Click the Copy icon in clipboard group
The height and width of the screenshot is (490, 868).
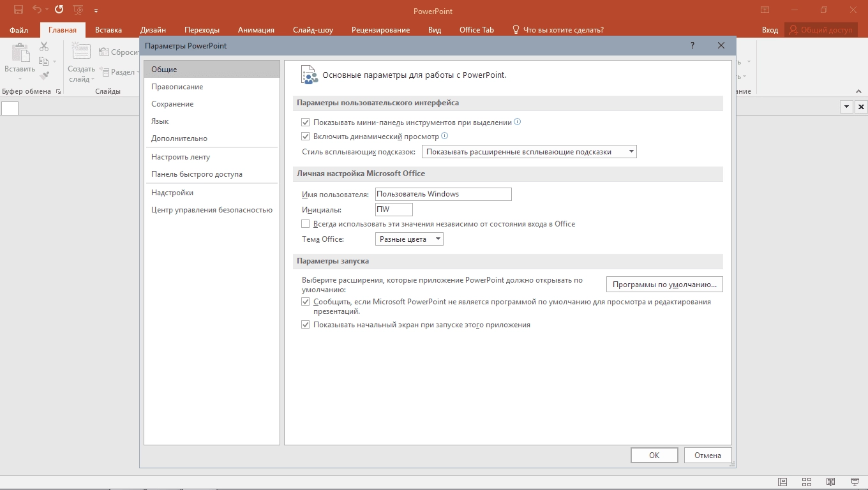[x=43, y=61]
